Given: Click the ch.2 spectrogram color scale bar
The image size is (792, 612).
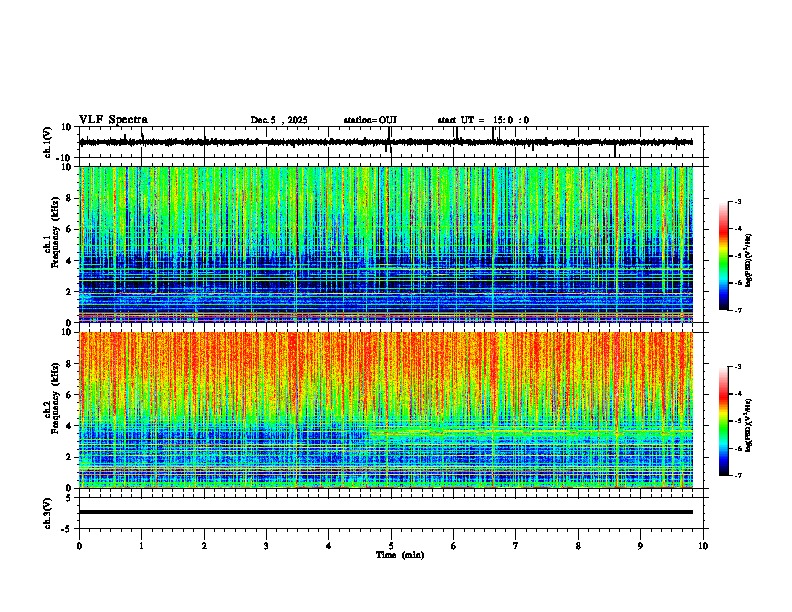Looking at the screenshot, I should click(x=724, y=421).
